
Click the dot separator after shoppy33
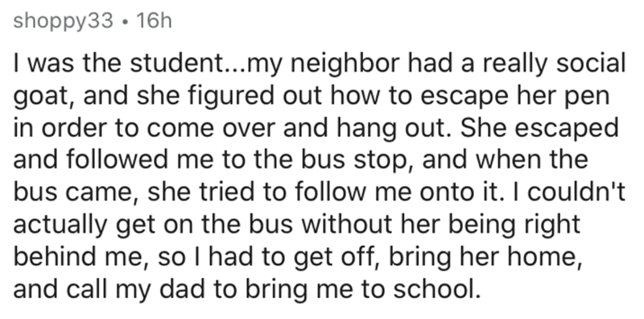click(x=124, y=21)
